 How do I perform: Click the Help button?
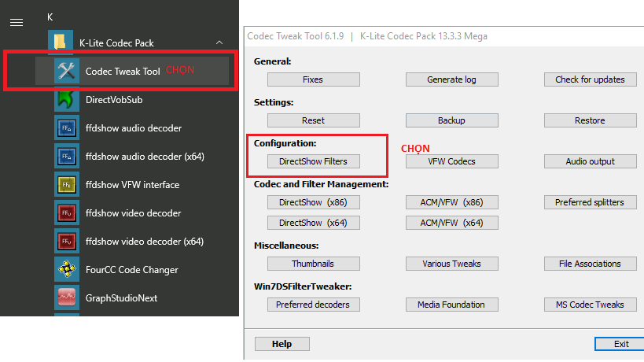click(x=282, y=344)
